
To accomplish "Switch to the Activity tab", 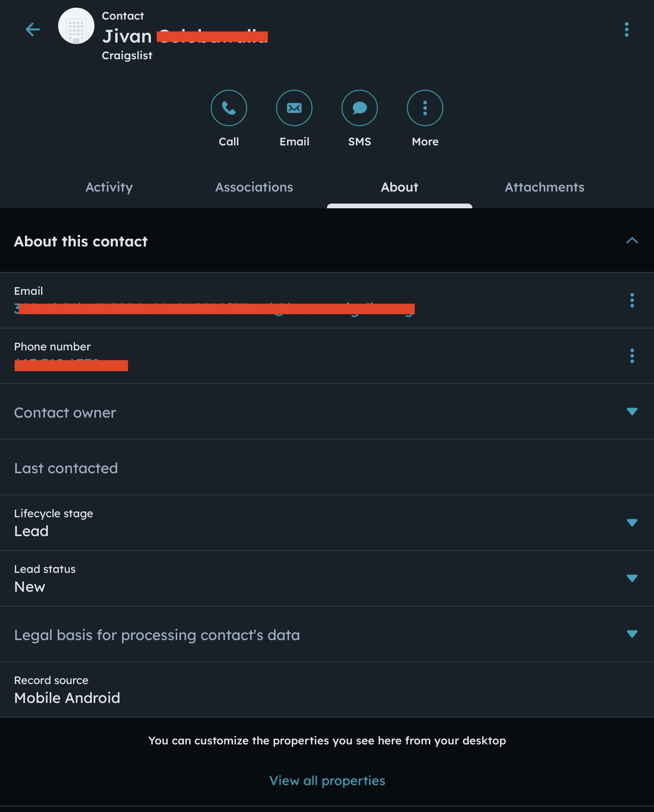I will 109,187.
